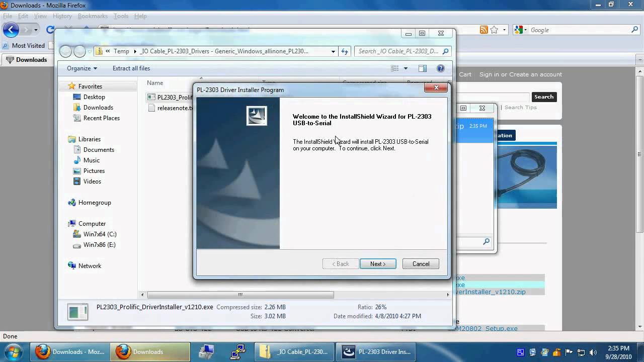Open Firefox View menu
The image size is (644, 362).
point(40,16)
